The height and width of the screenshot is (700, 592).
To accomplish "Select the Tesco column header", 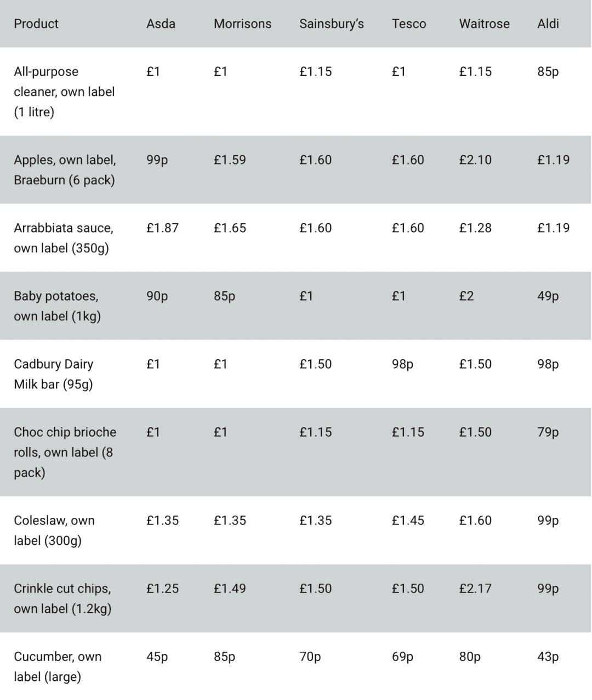I will click(x=409, y=24).
